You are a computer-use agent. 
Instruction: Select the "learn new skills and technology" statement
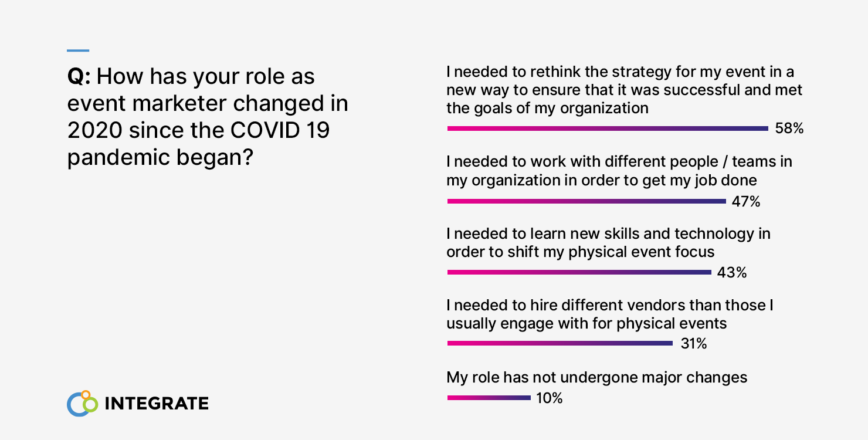coord(608,242)
